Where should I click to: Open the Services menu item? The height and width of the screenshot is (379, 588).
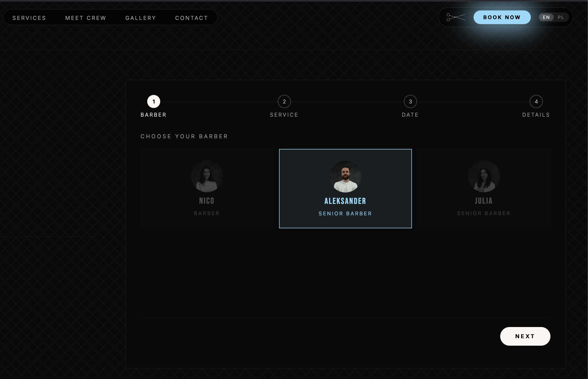tap(29, 18)
